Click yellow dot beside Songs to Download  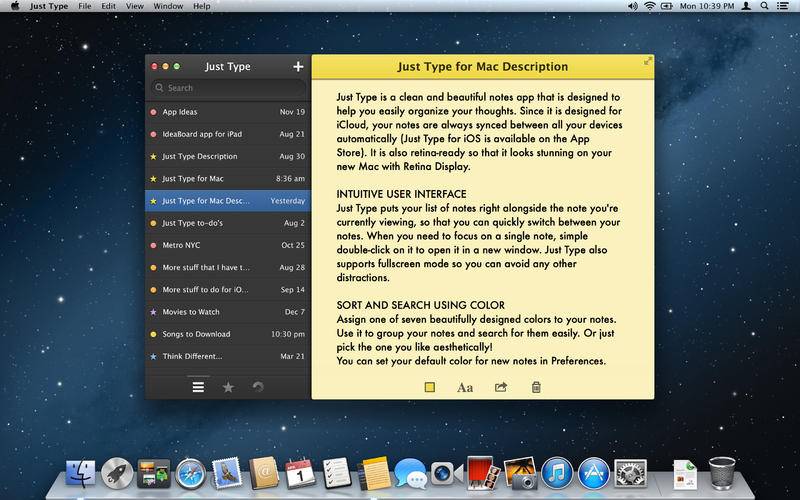click(153, 334)
